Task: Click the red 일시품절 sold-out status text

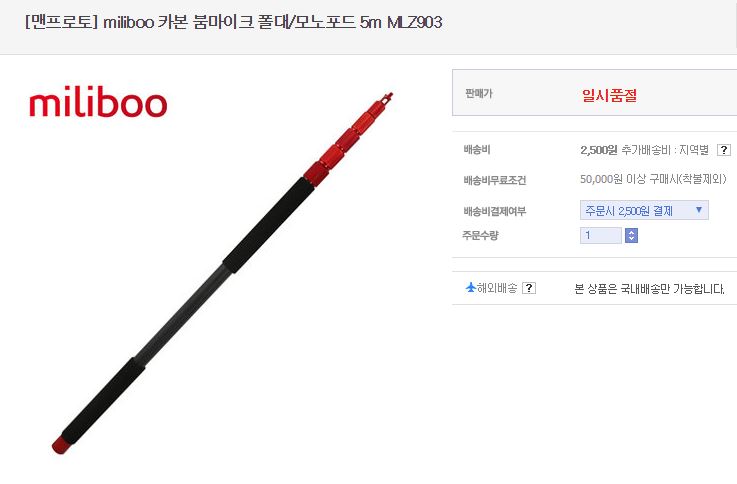Action: coord(609,95)
